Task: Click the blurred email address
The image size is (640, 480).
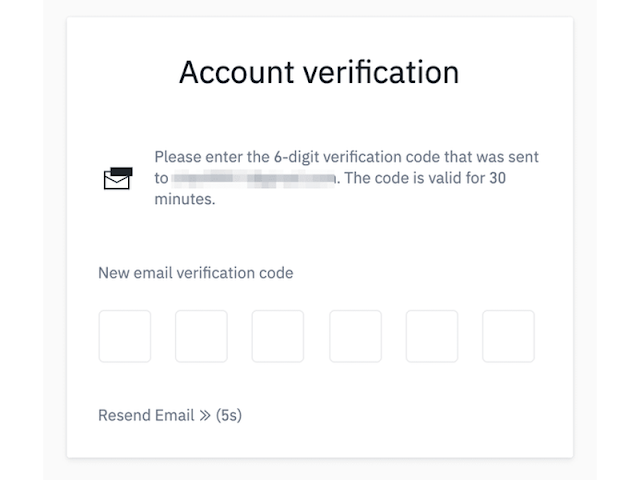Action: pos(254,179)
